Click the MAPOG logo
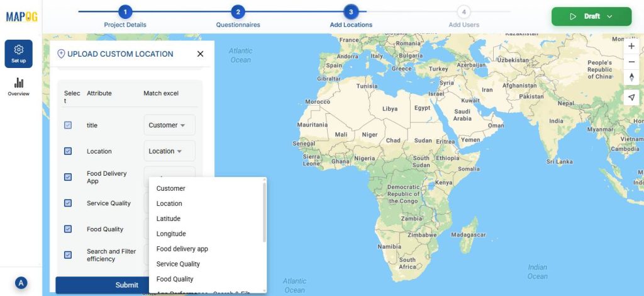 pyautogui.click(x=21, y=17)
